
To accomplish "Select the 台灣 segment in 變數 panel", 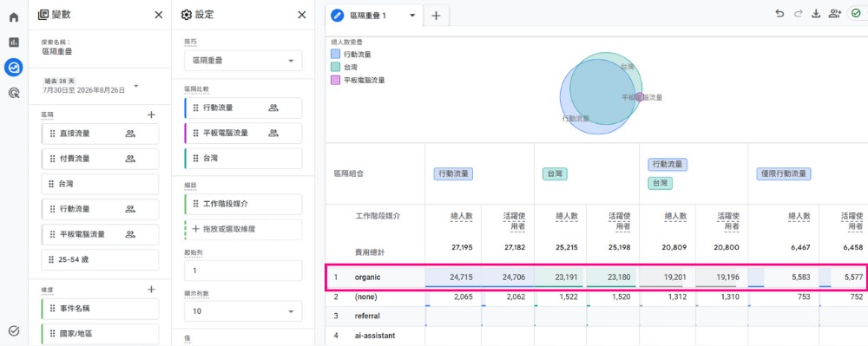I will tap(100, 184).
